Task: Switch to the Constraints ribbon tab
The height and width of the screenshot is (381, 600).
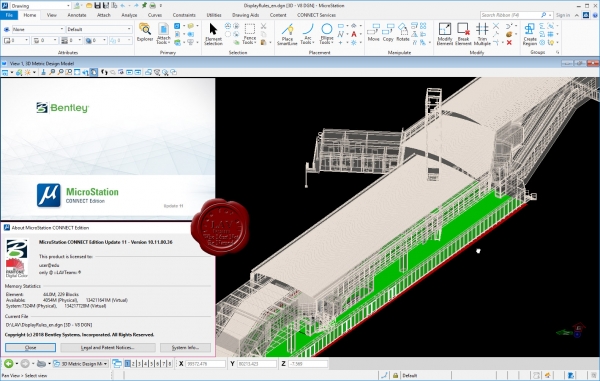Action: [184, 15]
